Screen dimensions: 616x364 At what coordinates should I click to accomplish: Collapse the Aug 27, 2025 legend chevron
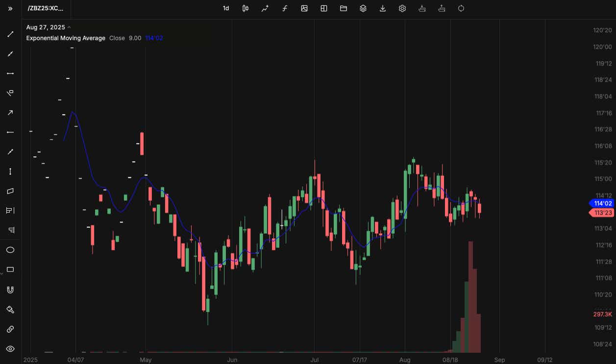tap(69, 27)
